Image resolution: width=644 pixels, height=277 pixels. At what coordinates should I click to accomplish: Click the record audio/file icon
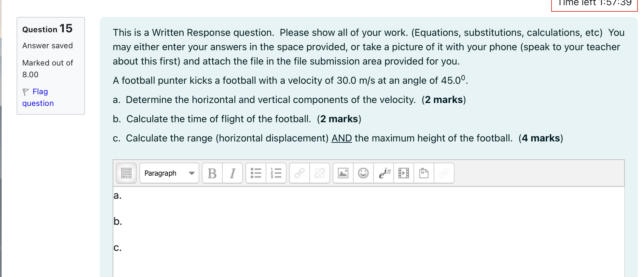(424, 173)
